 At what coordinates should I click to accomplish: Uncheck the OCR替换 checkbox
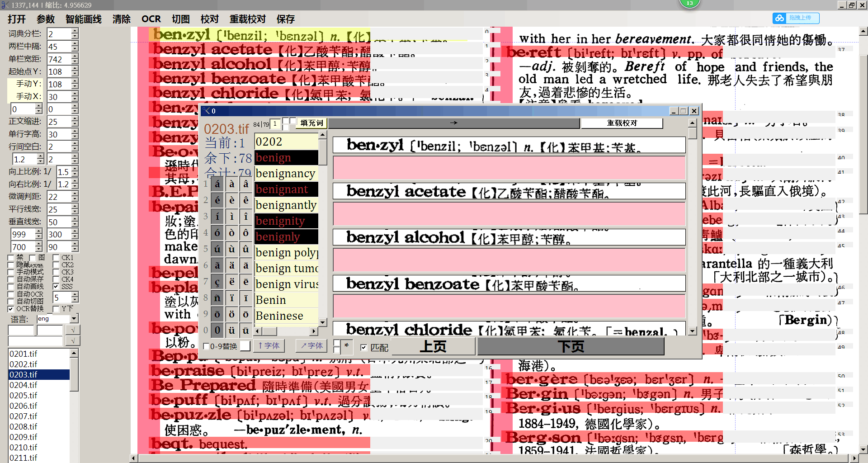[11, 309]
